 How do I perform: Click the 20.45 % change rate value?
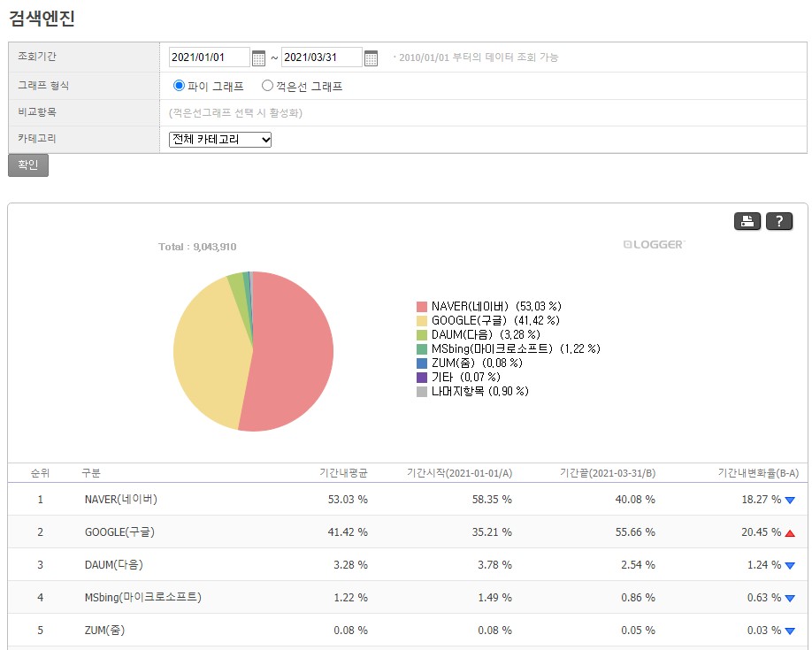(x=762, y=532)
